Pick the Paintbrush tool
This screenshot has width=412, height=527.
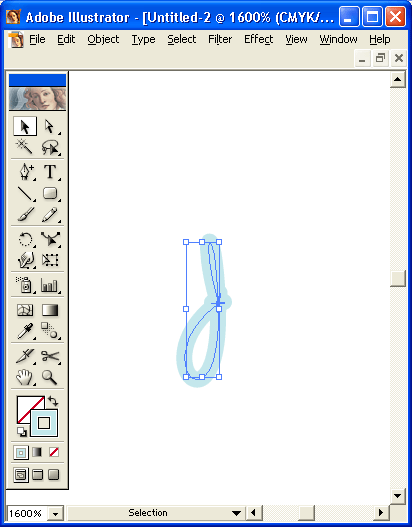tap(25, 214)
